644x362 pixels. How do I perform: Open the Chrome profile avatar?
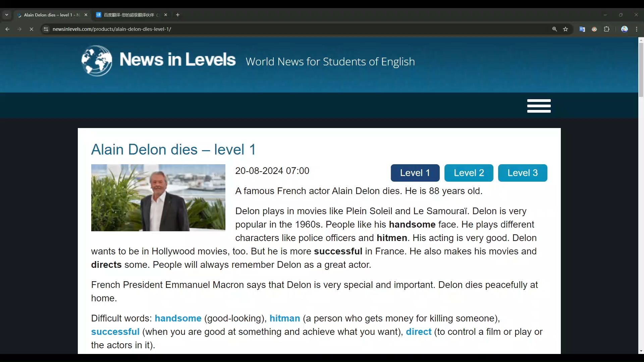624,29
